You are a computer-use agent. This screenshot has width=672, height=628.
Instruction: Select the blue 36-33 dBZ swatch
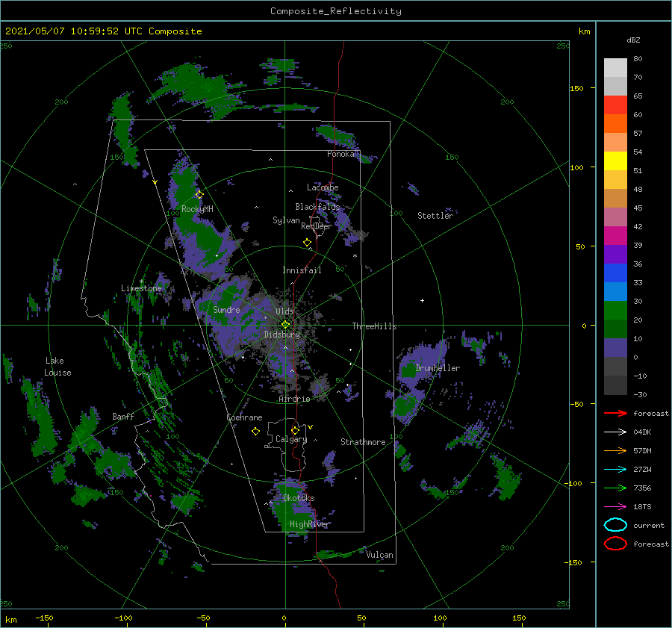(x=615, y=273)
